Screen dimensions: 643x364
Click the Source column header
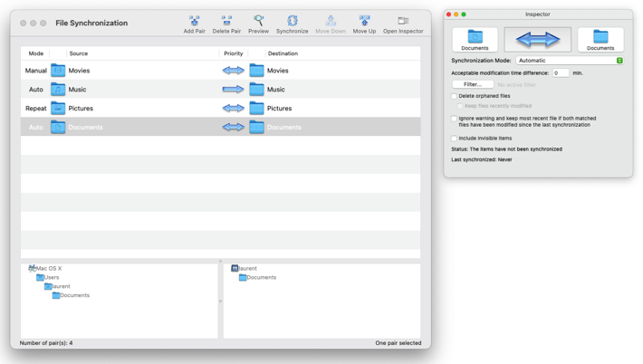[x=79, y=53]
